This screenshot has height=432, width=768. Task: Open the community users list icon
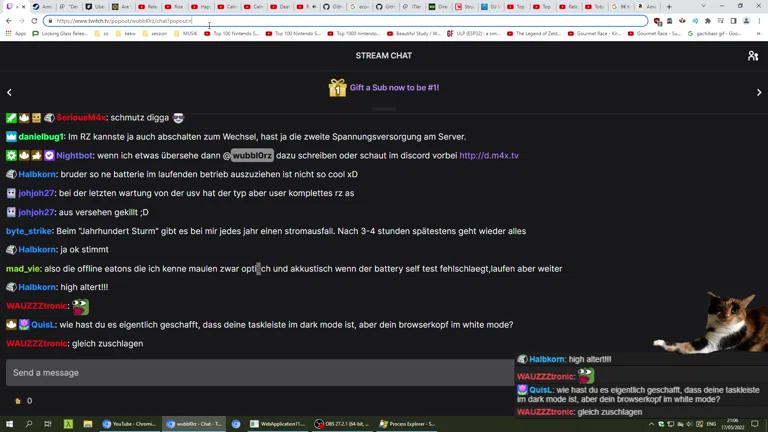[x=753, y=56]
